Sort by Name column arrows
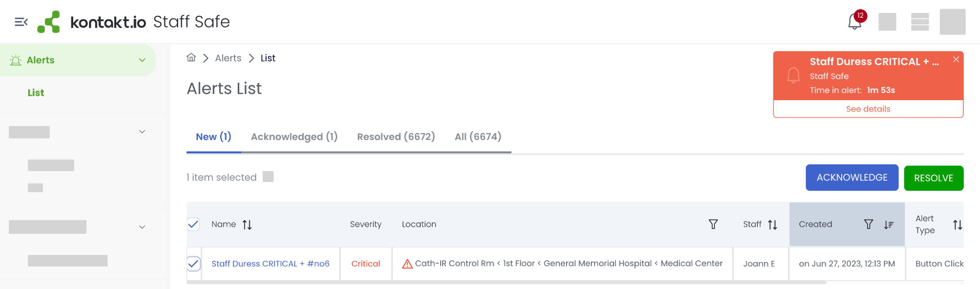The width and height of the screenshot is (980, 289). point(247,224)
